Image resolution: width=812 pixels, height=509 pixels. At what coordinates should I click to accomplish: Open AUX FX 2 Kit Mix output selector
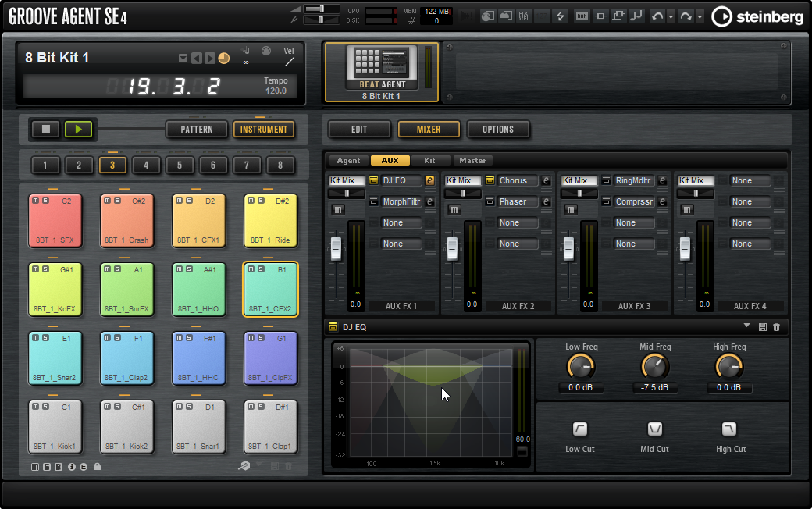tap(463, 180)
